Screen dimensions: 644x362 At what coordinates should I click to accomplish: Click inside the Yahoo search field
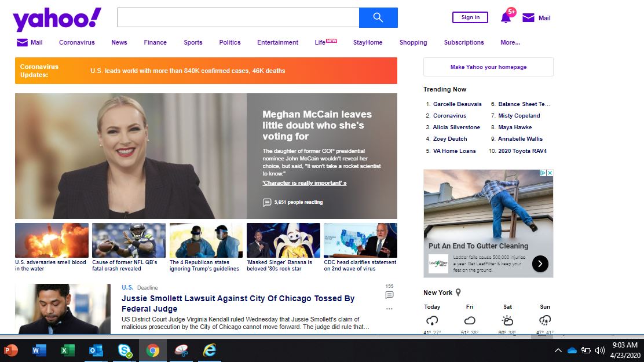tap(237, 17)
